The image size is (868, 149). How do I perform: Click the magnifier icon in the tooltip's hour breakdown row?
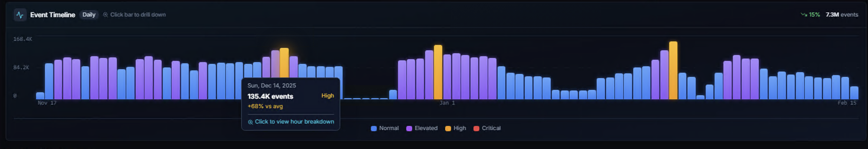coord(250,122)
